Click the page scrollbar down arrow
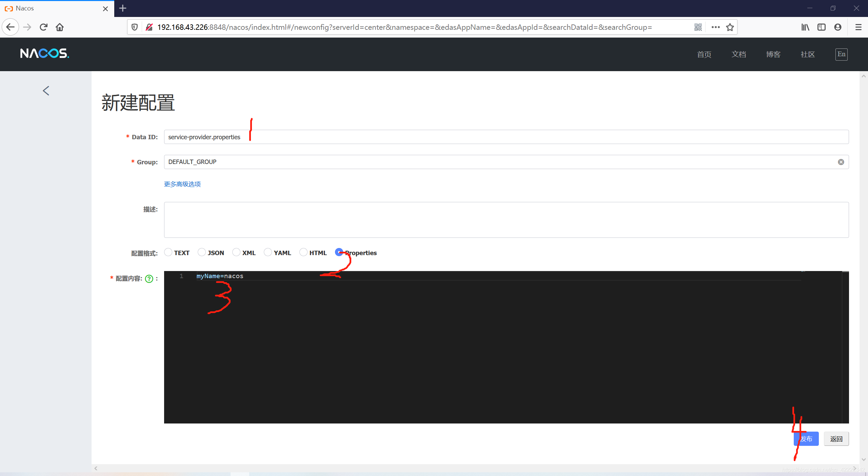Image resolution: width=868 pixels, height=476 pixels. coord(864,459)
